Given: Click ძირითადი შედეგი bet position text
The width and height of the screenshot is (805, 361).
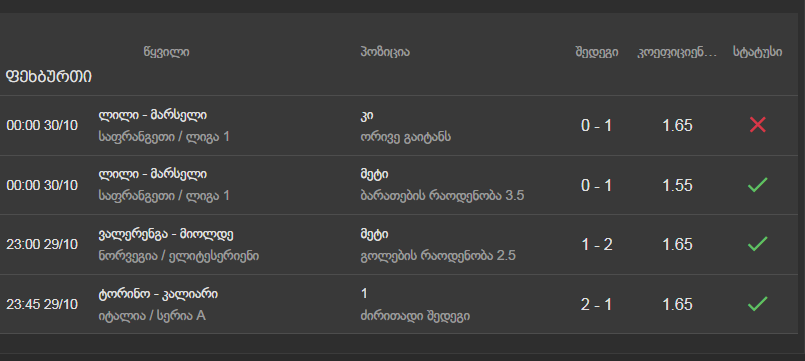Looking at the screenshot, I should point(415,315).
